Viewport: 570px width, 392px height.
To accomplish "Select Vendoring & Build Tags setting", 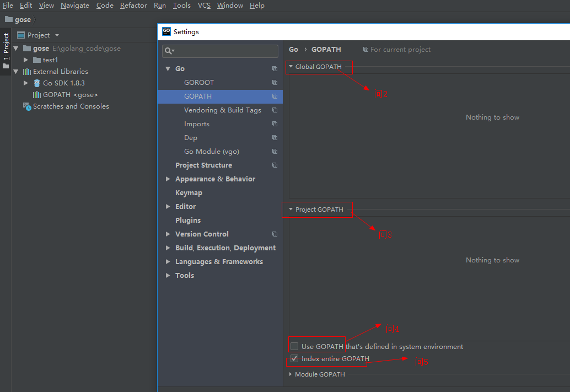I will coord(223,110).
